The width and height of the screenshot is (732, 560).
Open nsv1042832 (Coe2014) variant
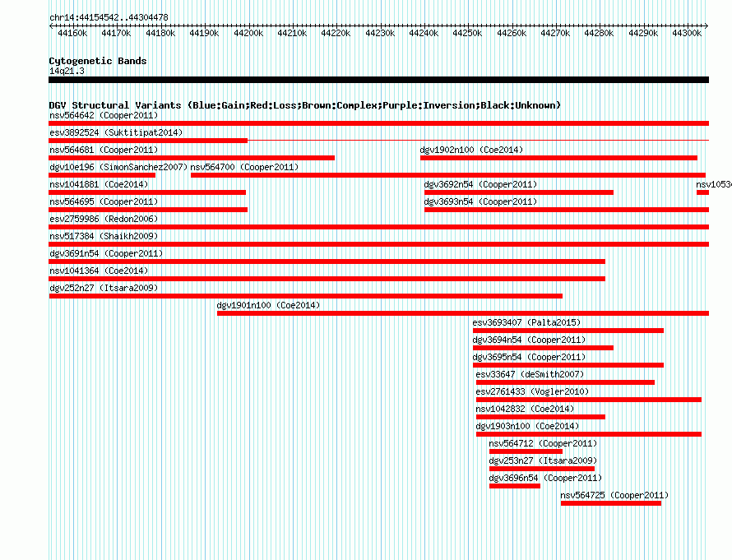(525, 409)
